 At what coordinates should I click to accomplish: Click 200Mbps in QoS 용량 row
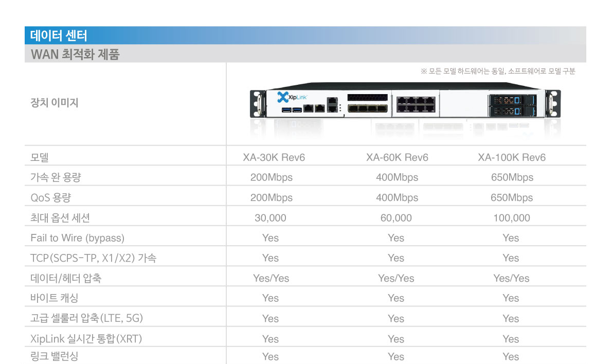[x=271, y=198]
